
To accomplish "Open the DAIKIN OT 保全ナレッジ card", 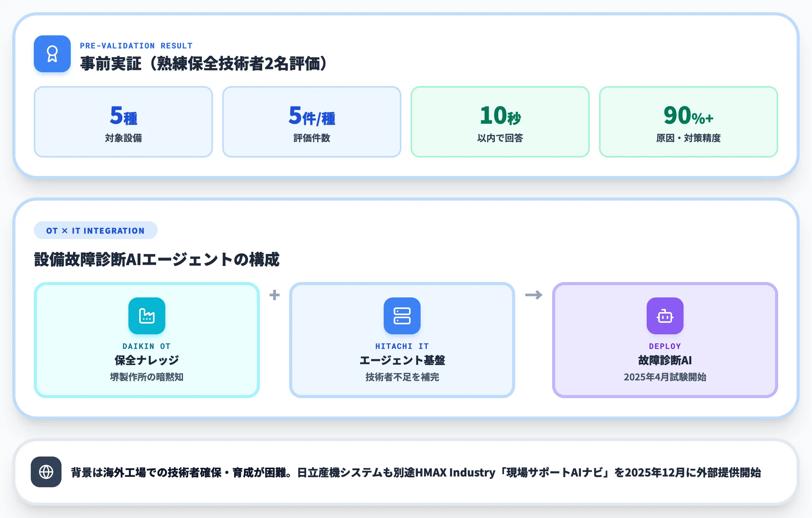I will 147,340.
